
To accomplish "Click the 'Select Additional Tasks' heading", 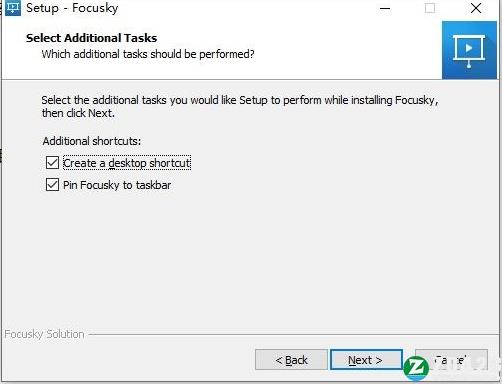I will point(92,38).
